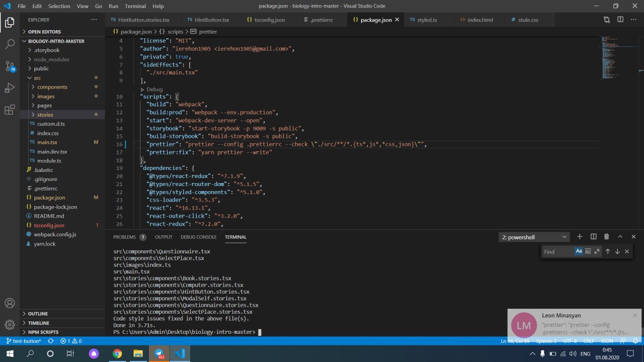
Task: Close the terminal find widget
Action: (627, 251)
